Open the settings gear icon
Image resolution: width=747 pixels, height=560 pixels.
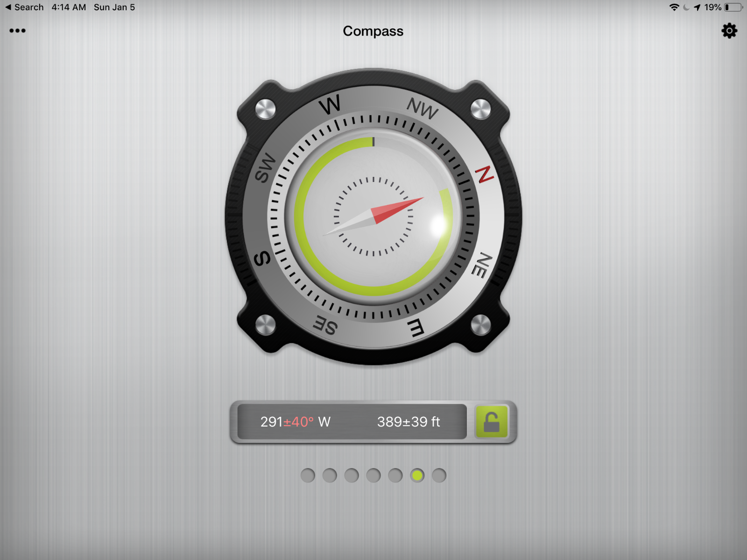tap(729, 31)
